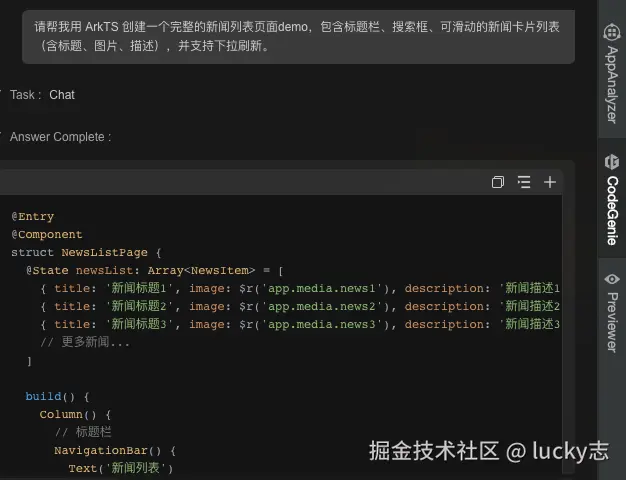Click 'struct NewsListPage {' code line
626x480 pixels.
[x=86, y=252]
